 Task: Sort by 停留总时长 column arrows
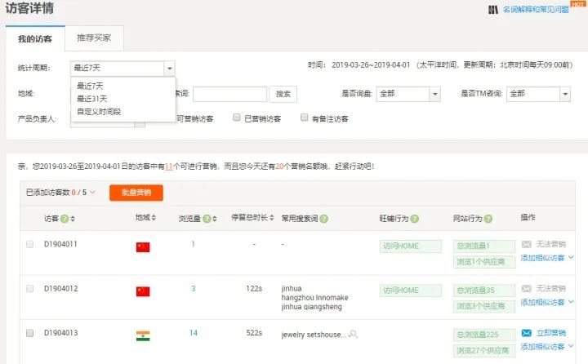click(271, 217)
